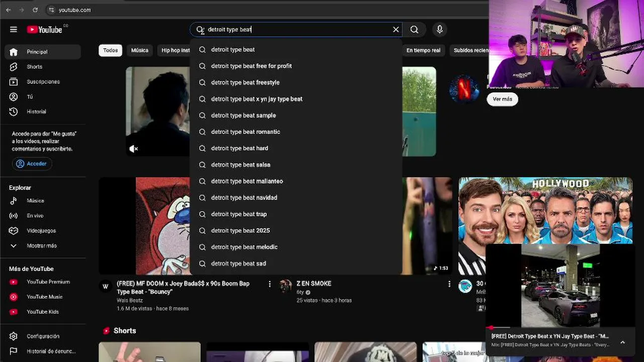
Task: Unmute the preview video with the speaker icon
Action: pyautogui.click(x=133, y=148)
